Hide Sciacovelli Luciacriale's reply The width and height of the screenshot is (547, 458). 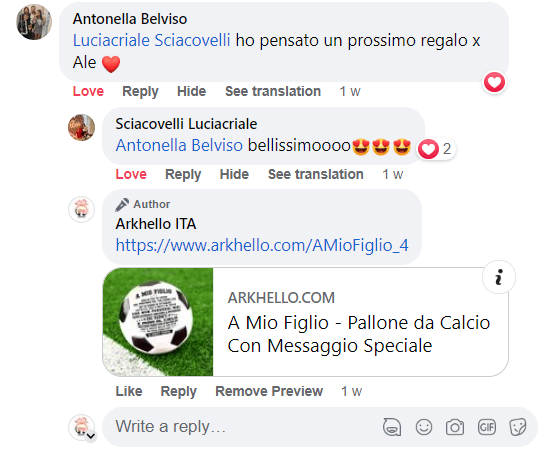click(234, 174)
